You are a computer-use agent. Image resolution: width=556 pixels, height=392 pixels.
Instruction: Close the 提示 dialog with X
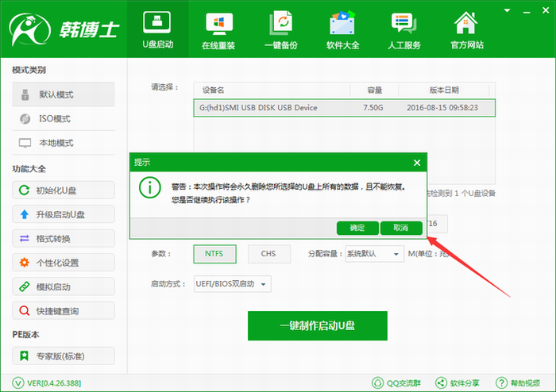[417, 163]
